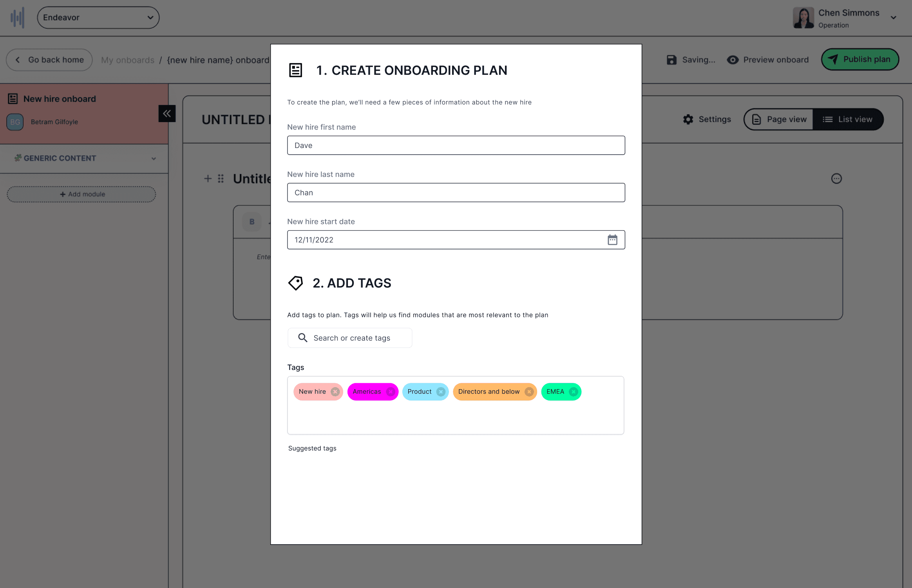
Task: Click the Publish plan button
Action: [860, 60]
